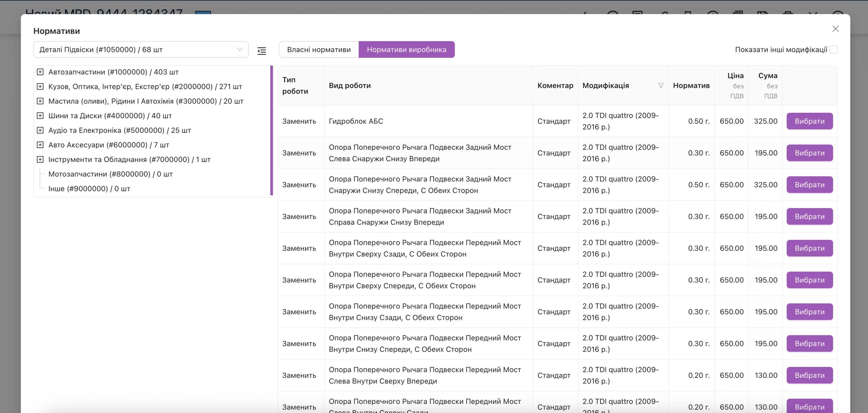
Task: Enable Показати інші модифікації checkbox
Action: point(833,49)
